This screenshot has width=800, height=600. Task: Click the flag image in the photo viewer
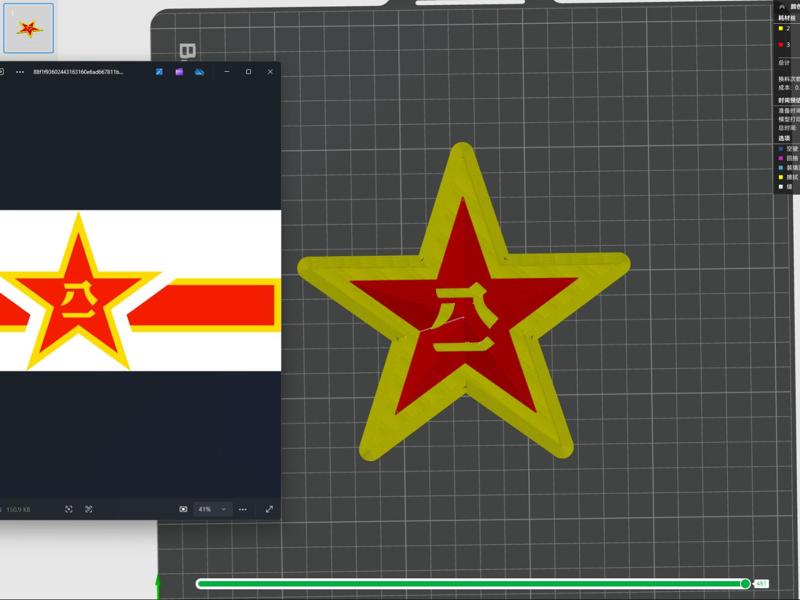click(140, 290)
